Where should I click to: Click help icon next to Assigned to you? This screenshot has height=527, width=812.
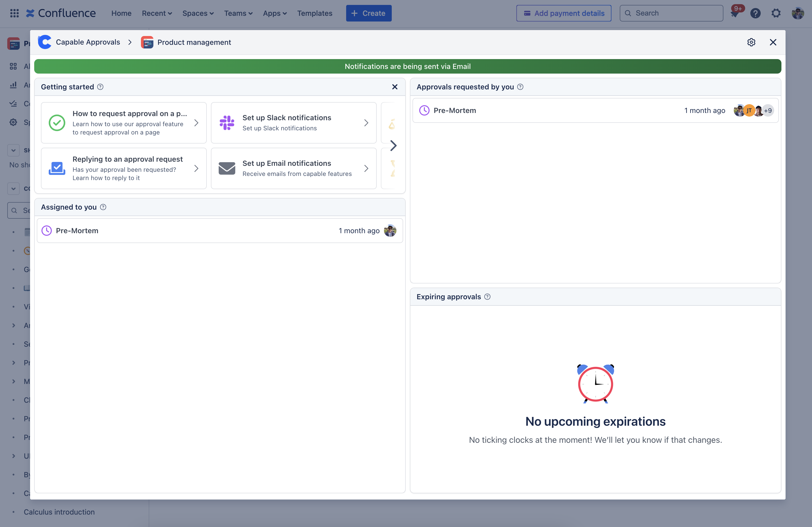point(103,207)
